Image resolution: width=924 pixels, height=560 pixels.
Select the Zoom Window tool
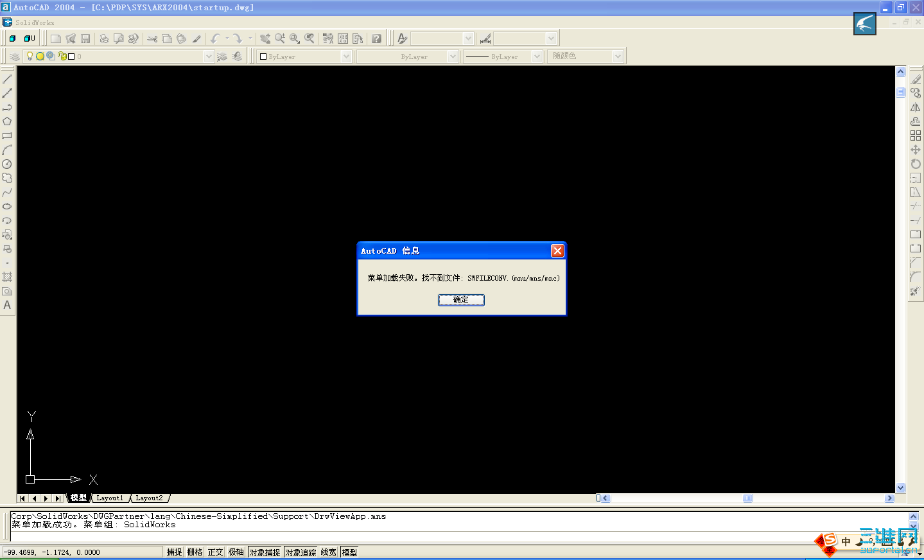pyautogui.click(x=295, y=39)
